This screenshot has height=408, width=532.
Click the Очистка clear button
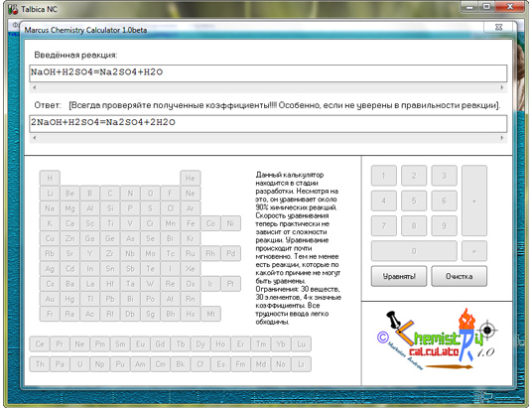[x=460, y=276]
